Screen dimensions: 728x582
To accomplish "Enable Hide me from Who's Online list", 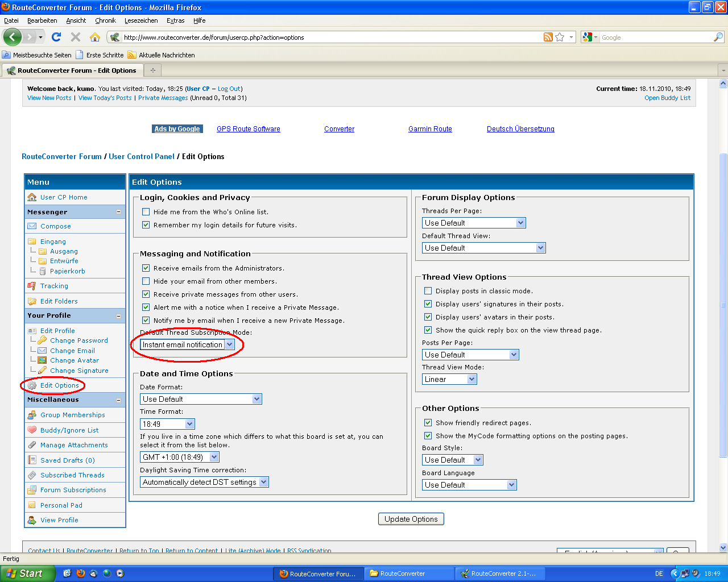I will (146, 212).
